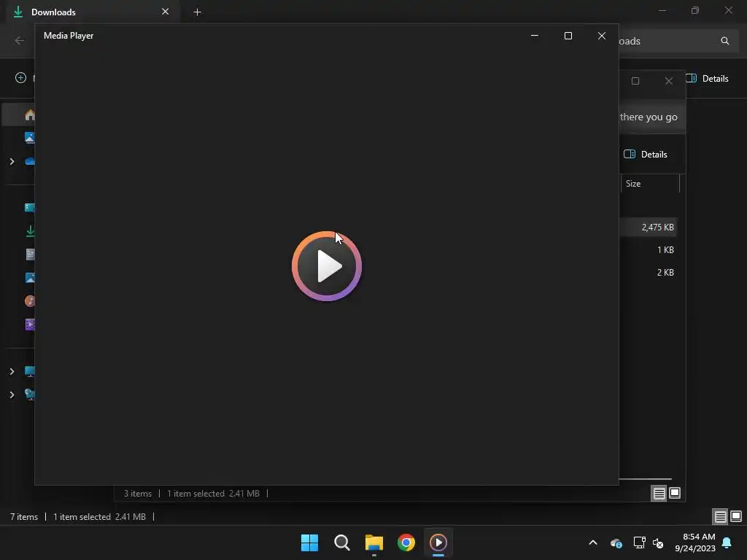The width and height of the screenshot is (747, 560).
Task: Open the Documents quick access item
Action: (30, 254)
